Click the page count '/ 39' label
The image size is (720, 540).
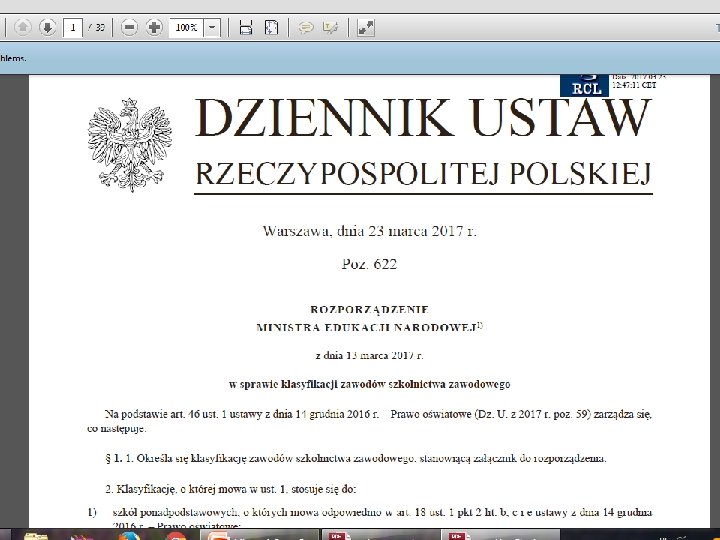(96, 28)
